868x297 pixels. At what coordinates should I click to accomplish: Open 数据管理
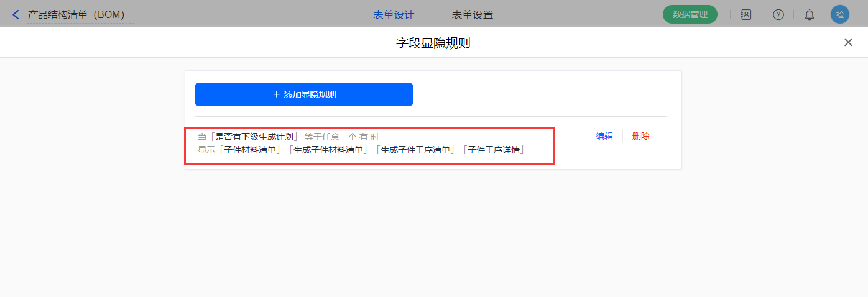690,14
